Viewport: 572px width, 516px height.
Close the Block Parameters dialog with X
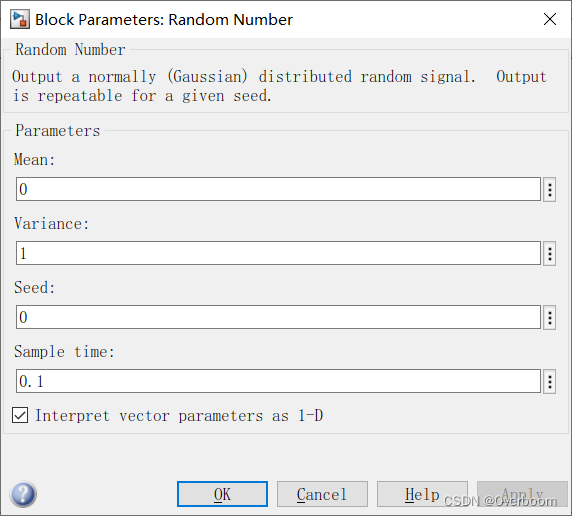point(550,19)
